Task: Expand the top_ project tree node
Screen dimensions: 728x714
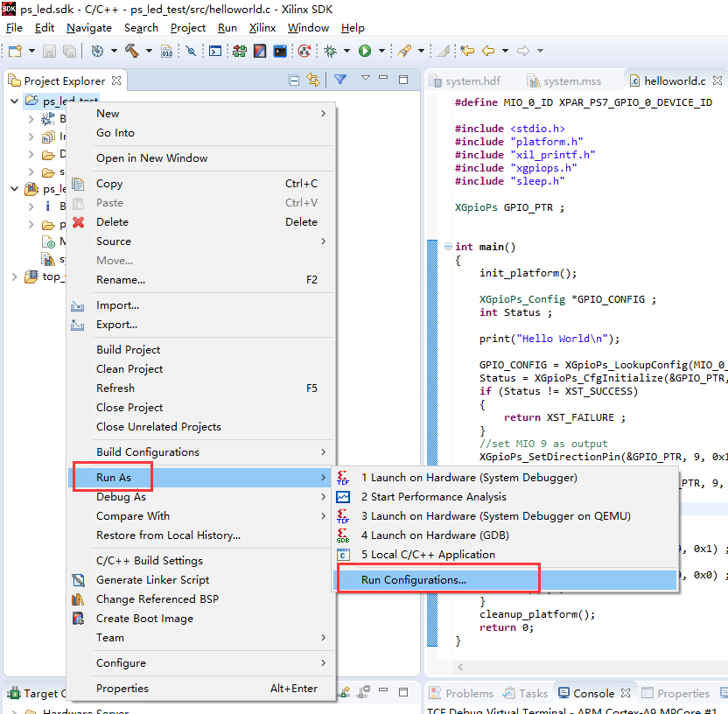Action: pos(14,276)
